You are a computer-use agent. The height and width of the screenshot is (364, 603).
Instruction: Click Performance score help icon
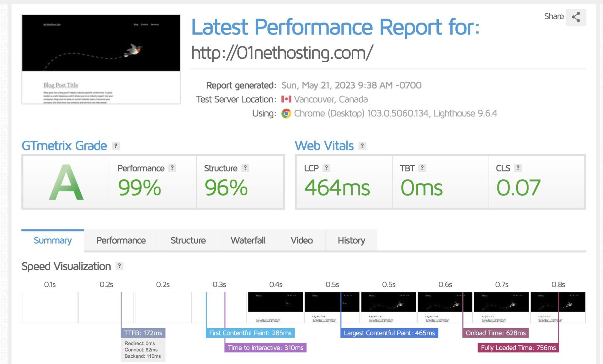172,168
